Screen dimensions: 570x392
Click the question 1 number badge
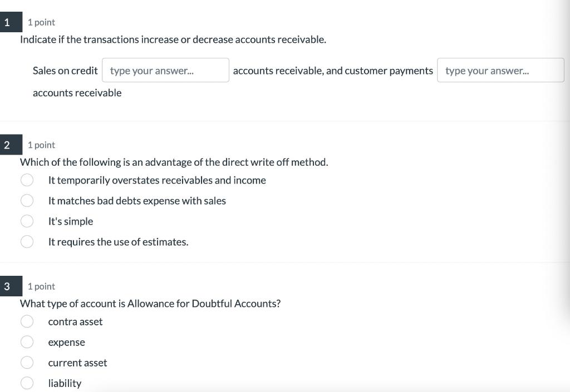[7, 22]
